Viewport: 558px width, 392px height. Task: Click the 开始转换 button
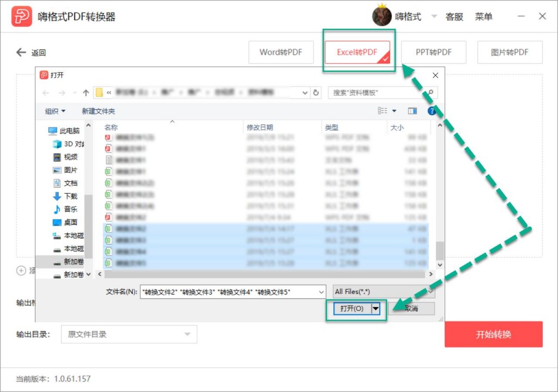494,334
